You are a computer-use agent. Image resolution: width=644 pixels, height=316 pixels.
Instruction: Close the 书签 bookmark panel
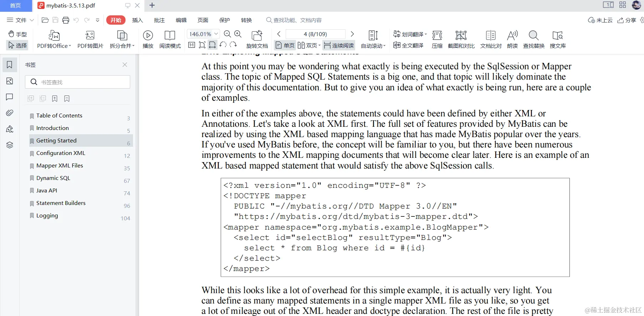(125, 65)
